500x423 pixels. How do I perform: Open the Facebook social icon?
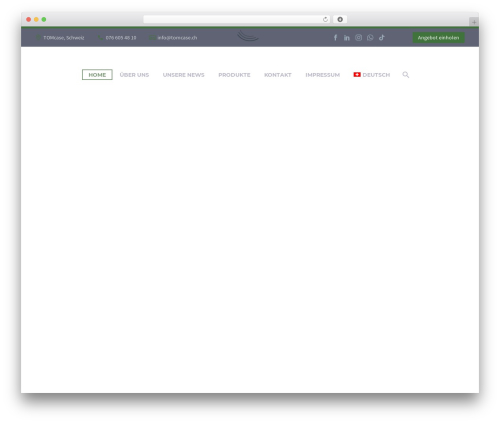[x=335, y=38]
